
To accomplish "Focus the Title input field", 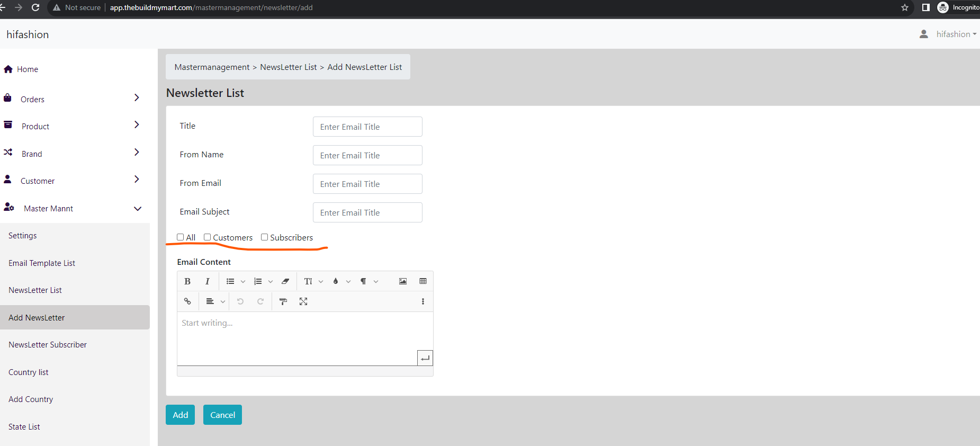I will 367,127.
